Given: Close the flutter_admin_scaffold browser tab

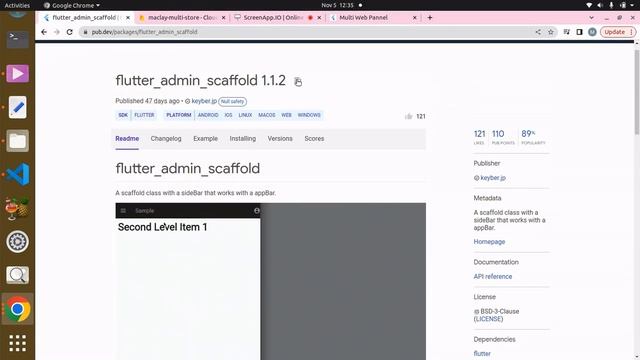Looking at the screenshot, I should point(128,18).
